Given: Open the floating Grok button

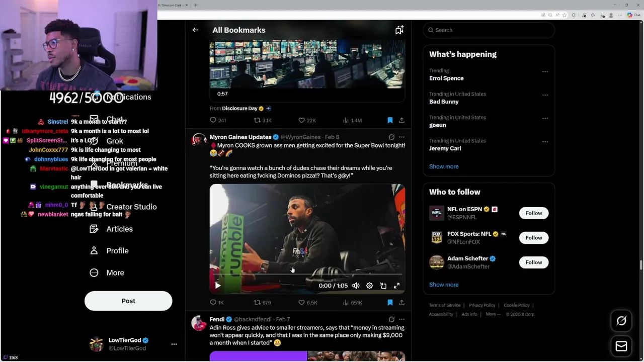Looking at the screenshot, I should (x=621, y=321).
